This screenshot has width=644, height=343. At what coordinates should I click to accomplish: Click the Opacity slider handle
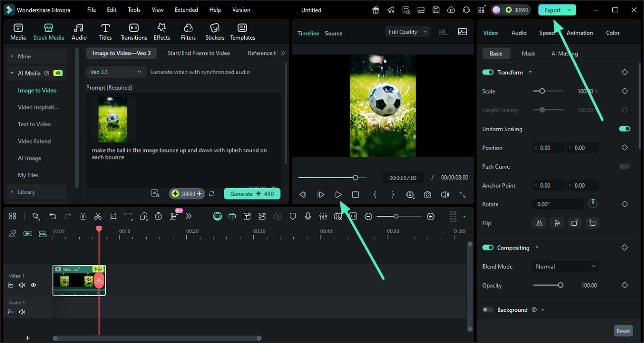[x=560, y=285]
